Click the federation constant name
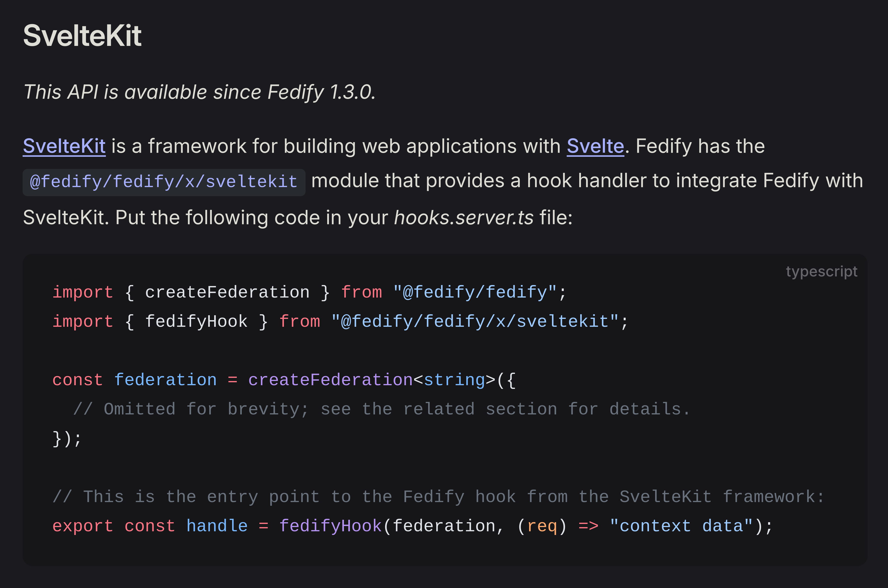Screen dimensions: 888x588 [x=165, y=380]
